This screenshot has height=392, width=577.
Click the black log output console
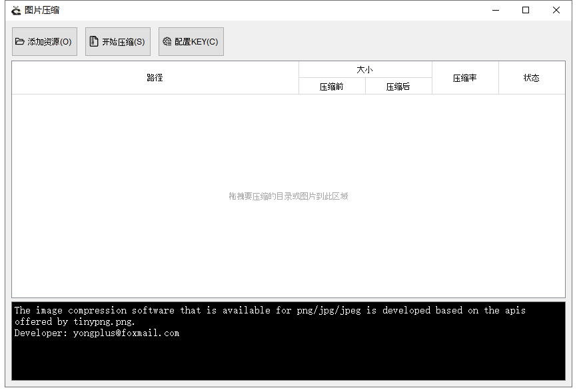coord(288,341)
